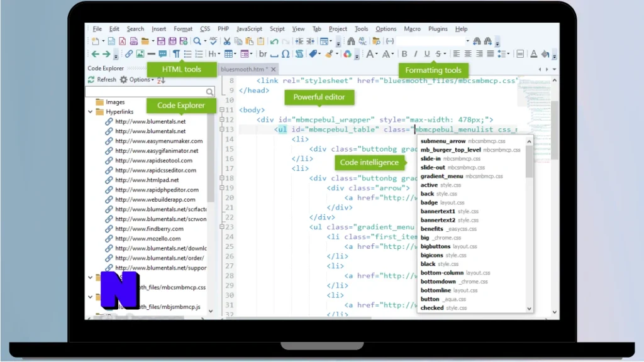This screenshot has width=644, height=362.
Task: Toggle sort order in Code Explorer
Action: tap(161, 80)
